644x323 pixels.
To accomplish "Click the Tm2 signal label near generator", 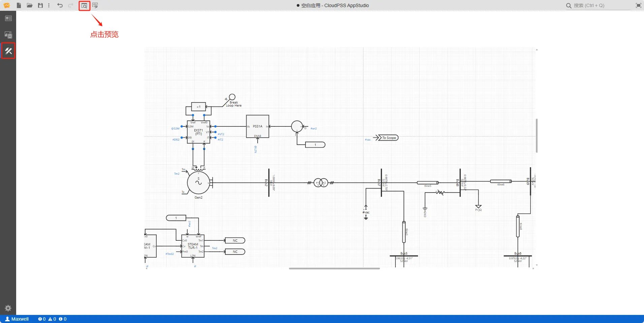I will (176, 174).
